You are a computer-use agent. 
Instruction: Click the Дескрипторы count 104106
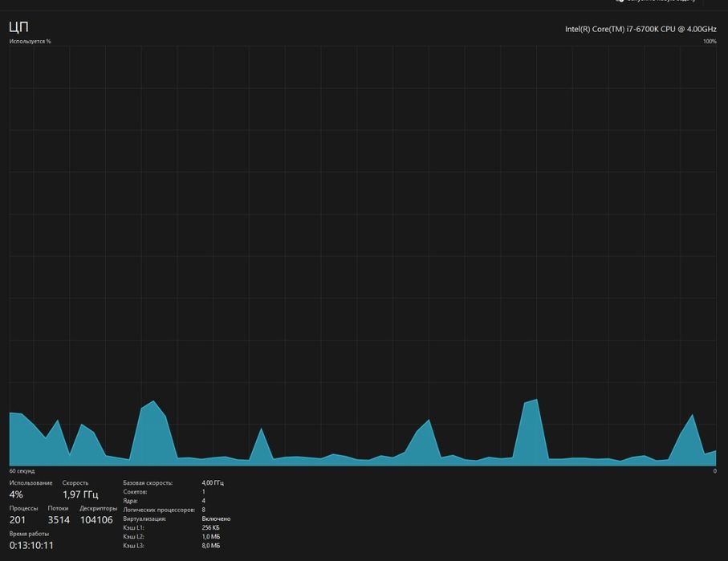(96, 520)
